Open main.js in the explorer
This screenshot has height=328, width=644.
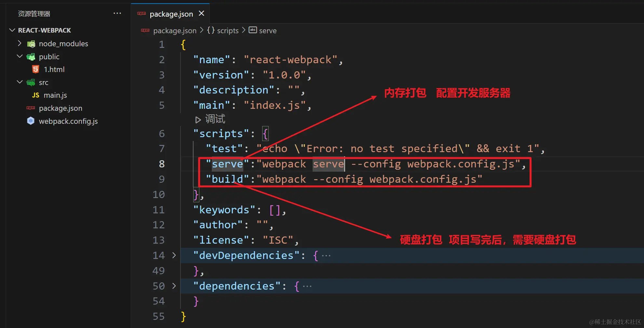coord(55,95)
